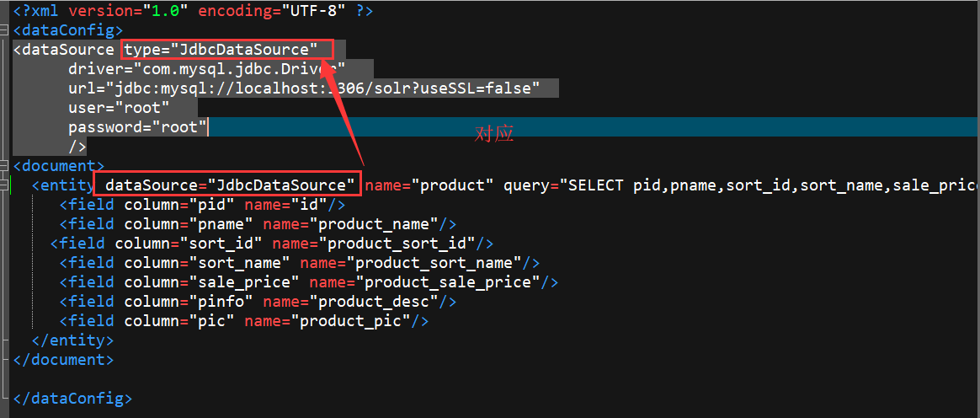Image resolution: width=980 pixels, height=418 pixels.
Task: Collapse the dataConfig fold marker in gutter
Action: coord(5,30)
